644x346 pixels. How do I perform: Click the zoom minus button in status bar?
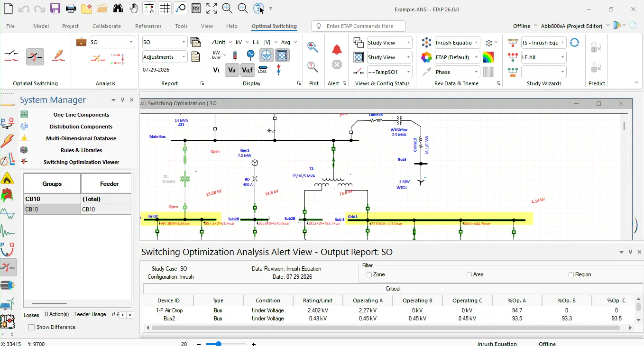pyautogui.click(x=199, y=344)
